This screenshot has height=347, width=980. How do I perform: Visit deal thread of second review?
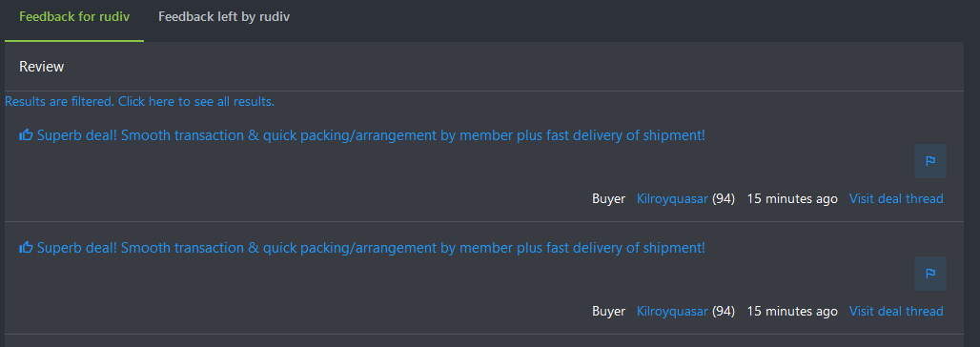[x=896, y=312]
